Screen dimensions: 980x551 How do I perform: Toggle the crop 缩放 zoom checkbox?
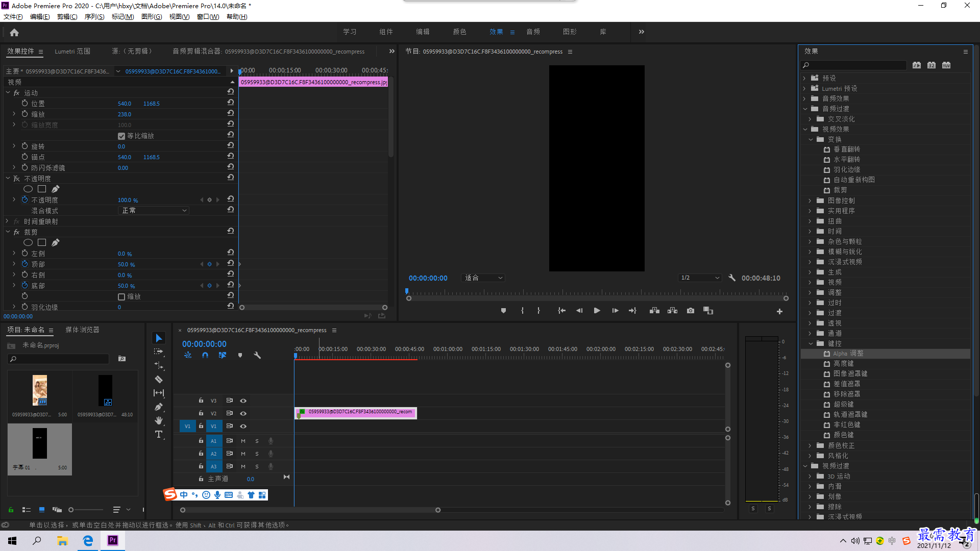click(x=121, y=297)
